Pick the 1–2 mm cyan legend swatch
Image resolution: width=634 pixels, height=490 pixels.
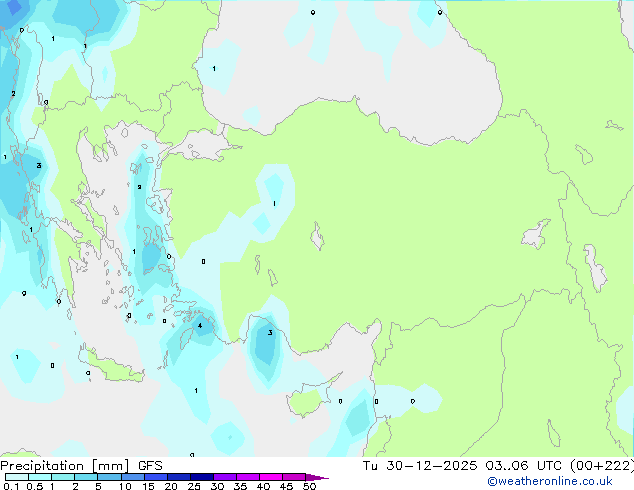[63, 477]
